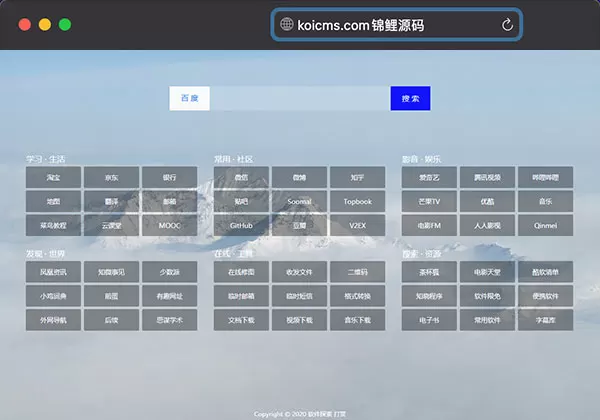Click the 知晓程序 shortcut
The image size is (600, 420).
pyautogui.click(x=429, y=296)
